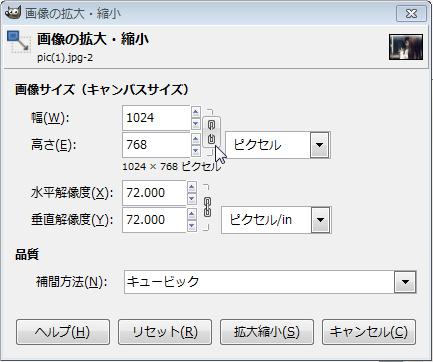The image size is (433, 362).
Task: Click the 高さ(E) height input field
Action: 156,145
